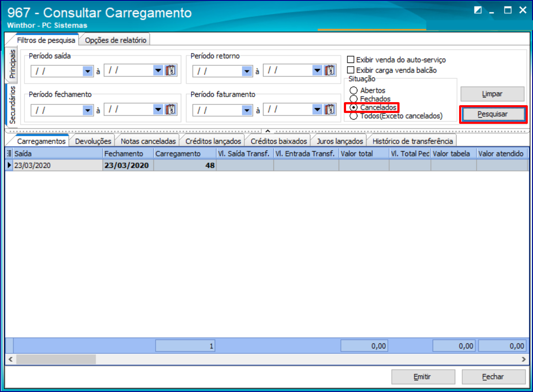Screen dimensions: 533x392
Task: Click the window restore-layout icon in title bar
Action: 478,10
